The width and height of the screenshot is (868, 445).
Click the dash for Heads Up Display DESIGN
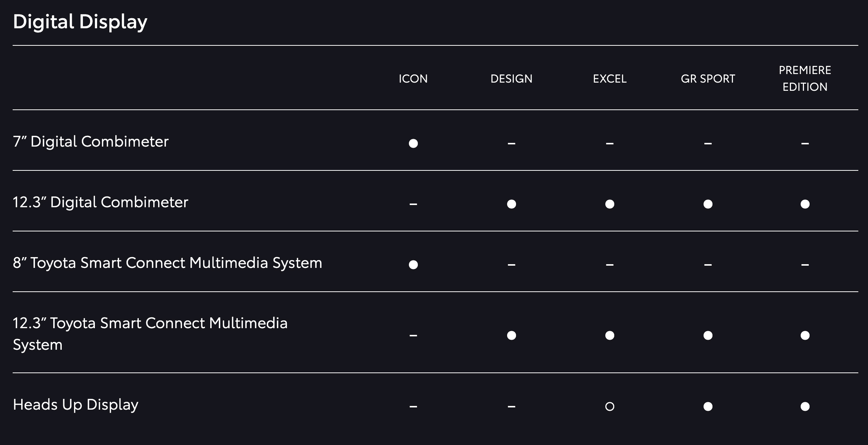click(x=511, y=407)
